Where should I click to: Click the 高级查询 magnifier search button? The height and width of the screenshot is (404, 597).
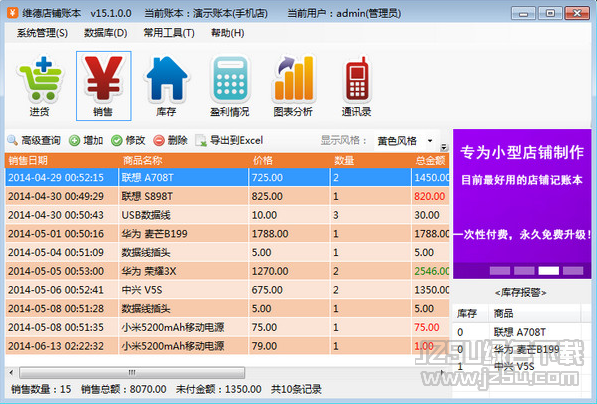[x=34, y=141]
